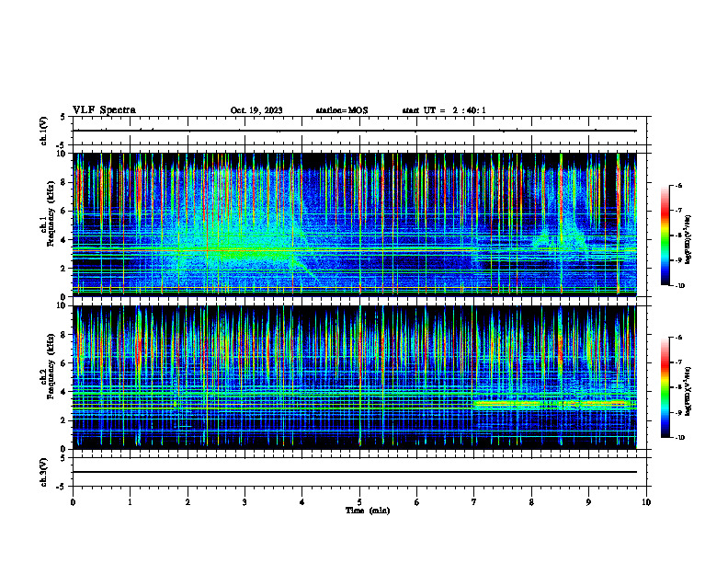Image resolution: width=728 pixels, height=563 pixels.
Task: Click the "-6" label on ch.1 colorbar
Action: [x=678, y=185]
